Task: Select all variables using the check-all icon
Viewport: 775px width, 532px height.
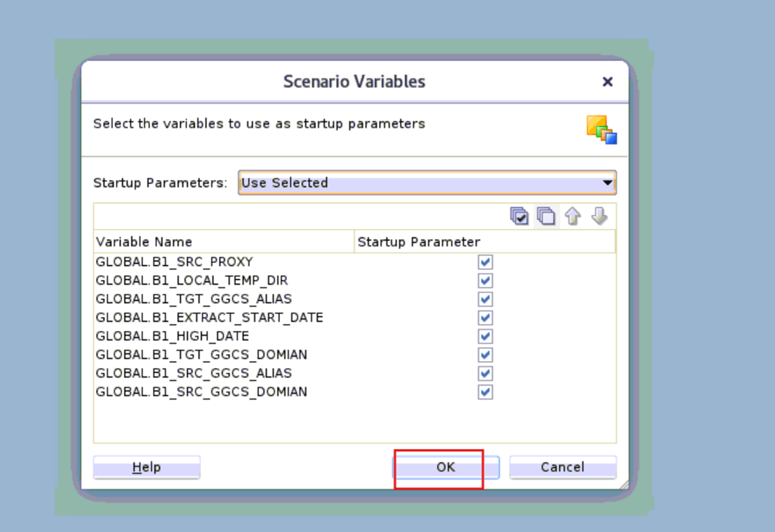Action: [519, 216]
